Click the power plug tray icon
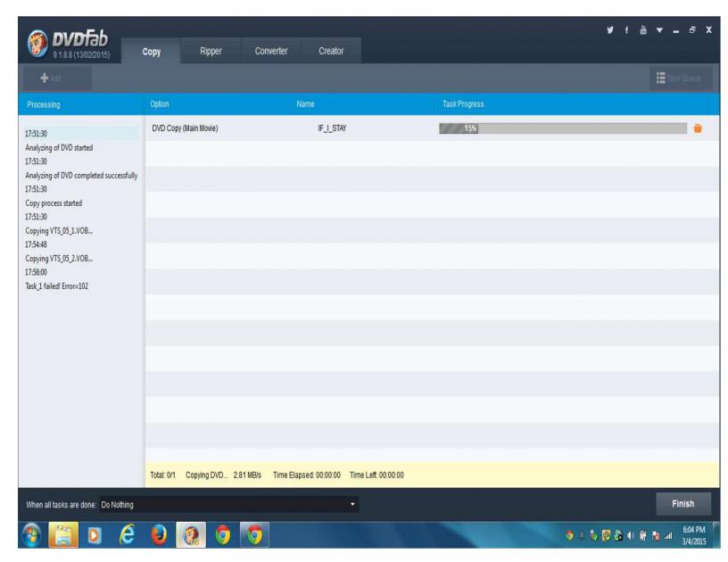The image size is (728, 562). (x=642, y=536)
